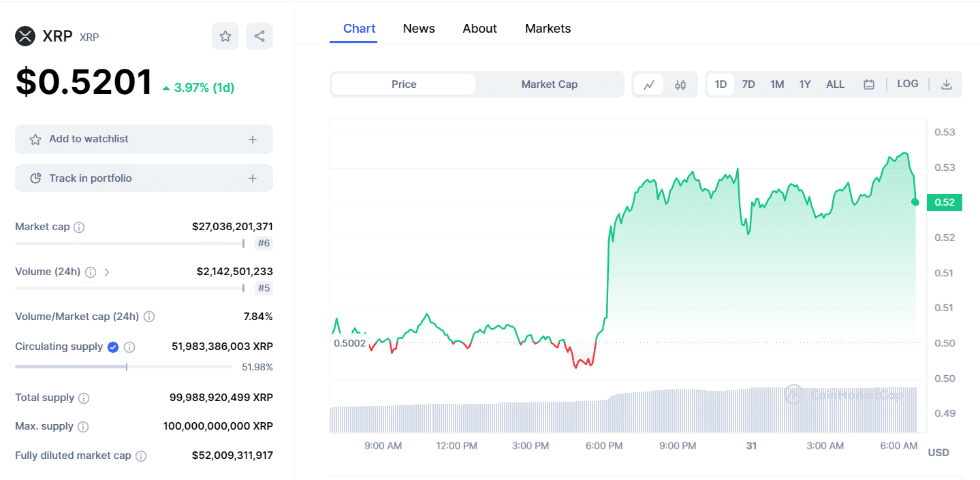Click the #5 volume rank badge
Image resolution: width=980 pixels, height=480 pixels.
click(x=264, y=288)
